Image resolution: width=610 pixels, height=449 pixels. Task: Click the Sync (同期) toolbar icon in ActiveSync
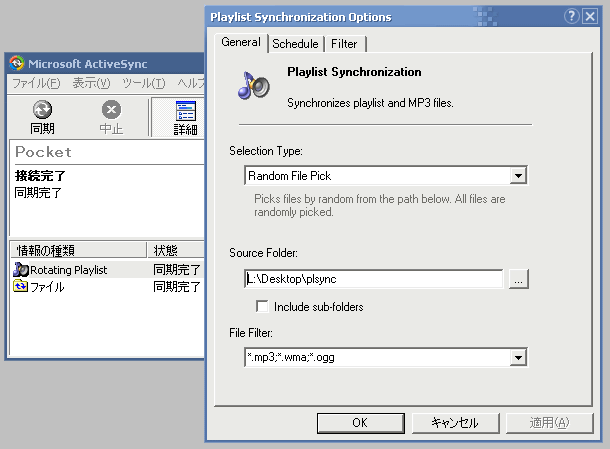tap(42, 110)
